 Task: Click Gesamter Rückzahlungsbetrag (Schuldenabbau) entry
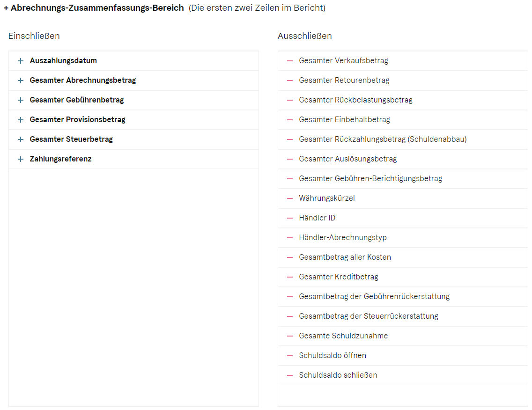pos(383,139)
